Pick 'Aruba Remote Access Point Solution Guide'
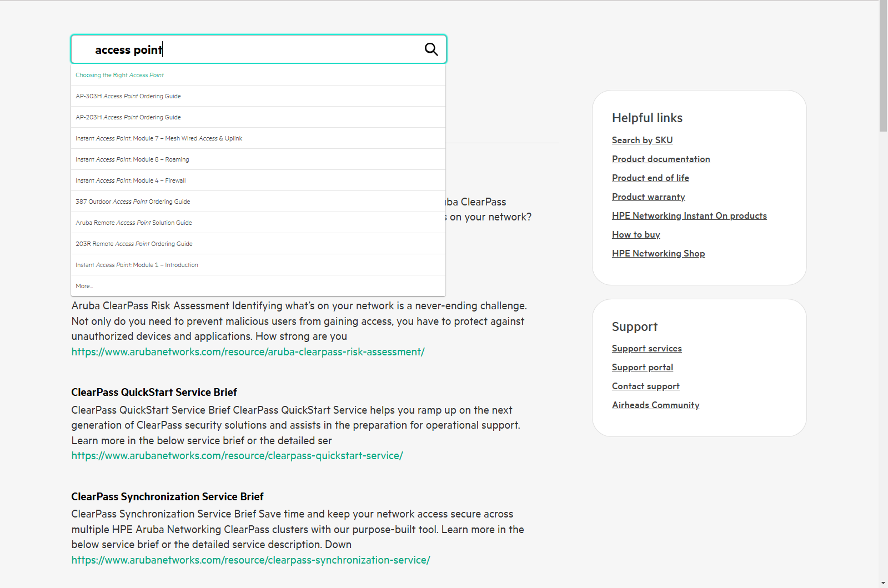Viewport: 888px width, 588px height. click(x=258, y=223)
